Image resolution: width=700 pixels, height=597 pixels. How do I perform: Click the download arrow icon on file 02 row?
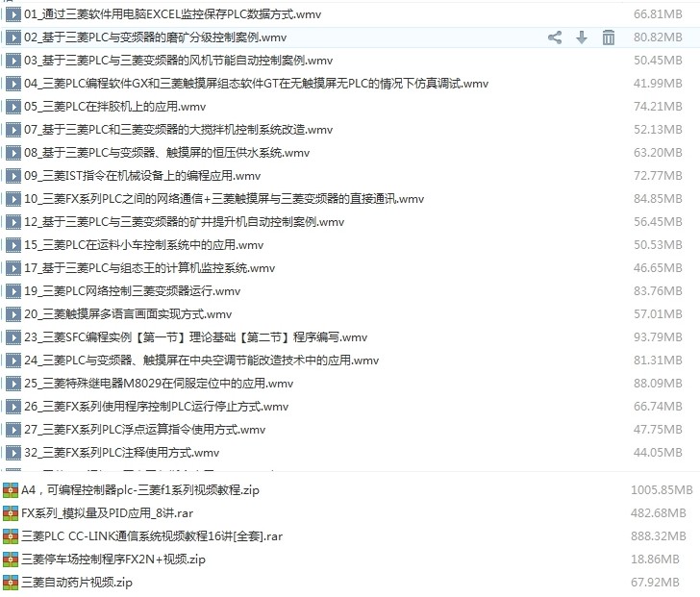581,37
